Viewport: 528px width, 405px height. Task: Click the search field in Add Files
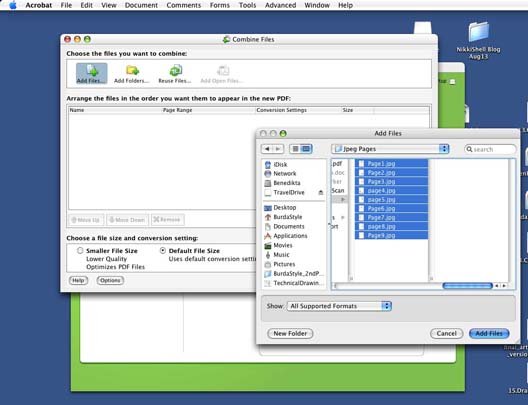[490, 149]
